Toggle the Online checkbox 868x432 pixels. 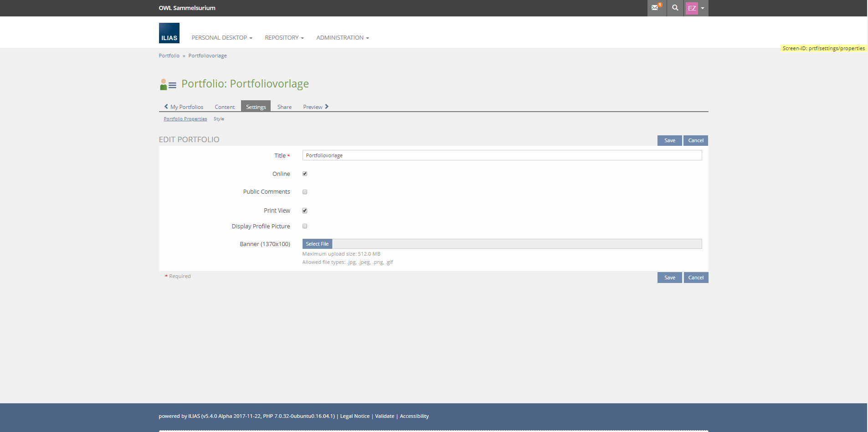point(305,174)
